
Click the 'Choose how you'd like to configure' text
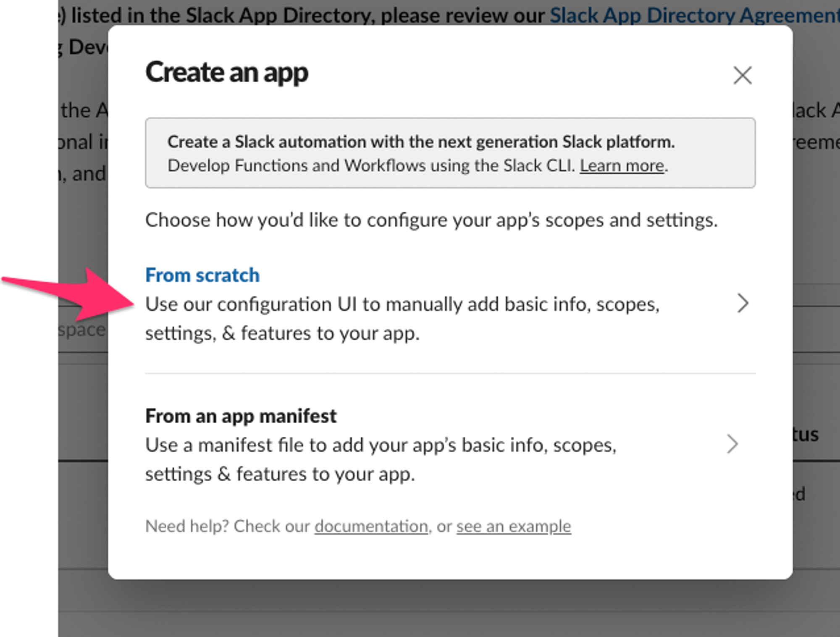click(431, 220)
